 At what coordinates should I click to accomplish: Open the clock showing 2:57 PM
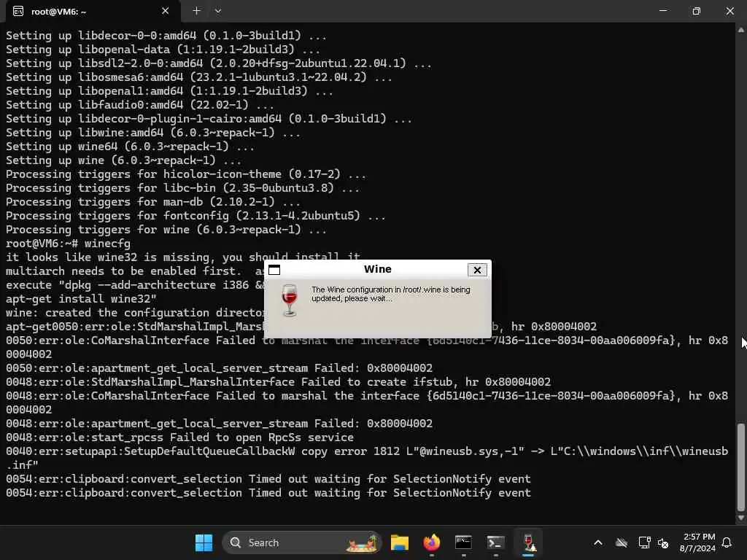pyautogui.click(x=698, y=542)
